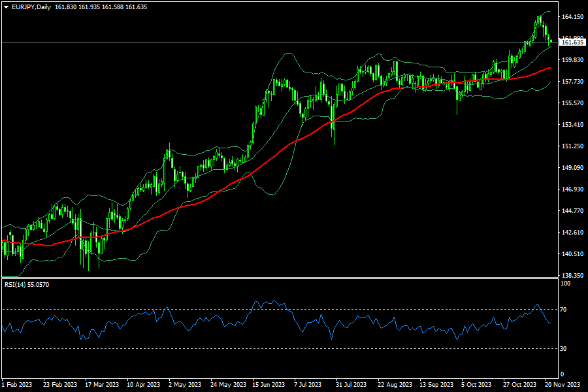This screenshot has width=588, height=392.
Task: Click the 15 Jun 2023 date label
Action: coord(269,385)
